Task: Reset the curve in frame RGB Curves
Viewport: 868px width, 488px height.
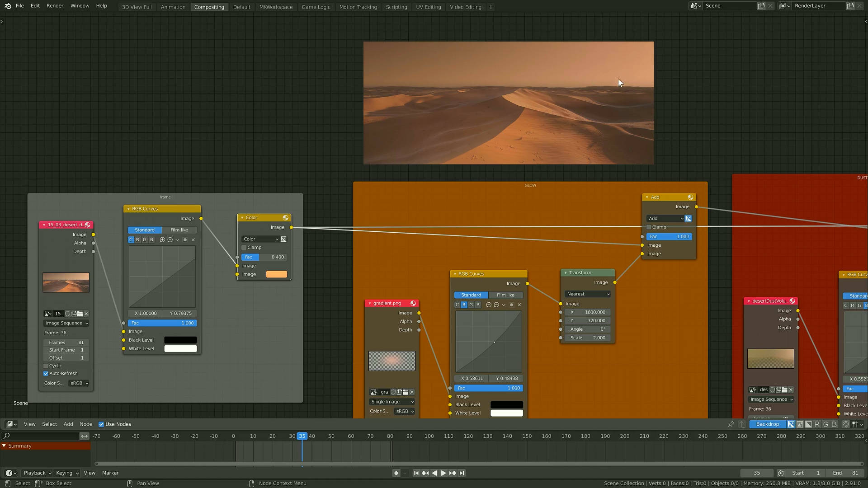Action: (193, 240)
